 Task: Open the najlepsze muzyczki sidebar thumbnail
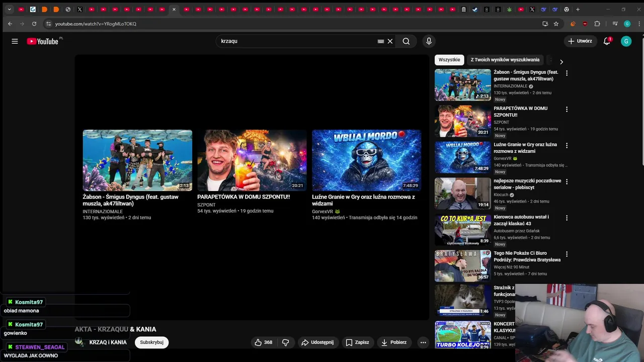(463, 193)
